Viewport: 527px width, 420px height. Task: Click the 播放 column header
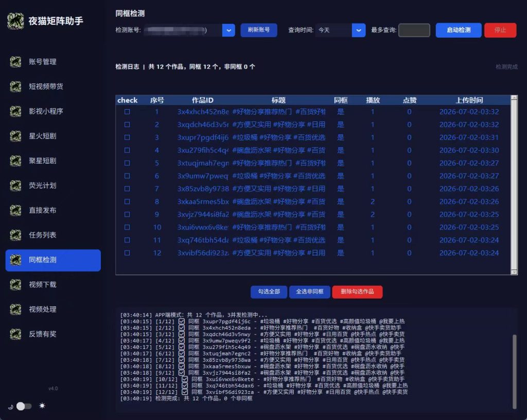373,100
